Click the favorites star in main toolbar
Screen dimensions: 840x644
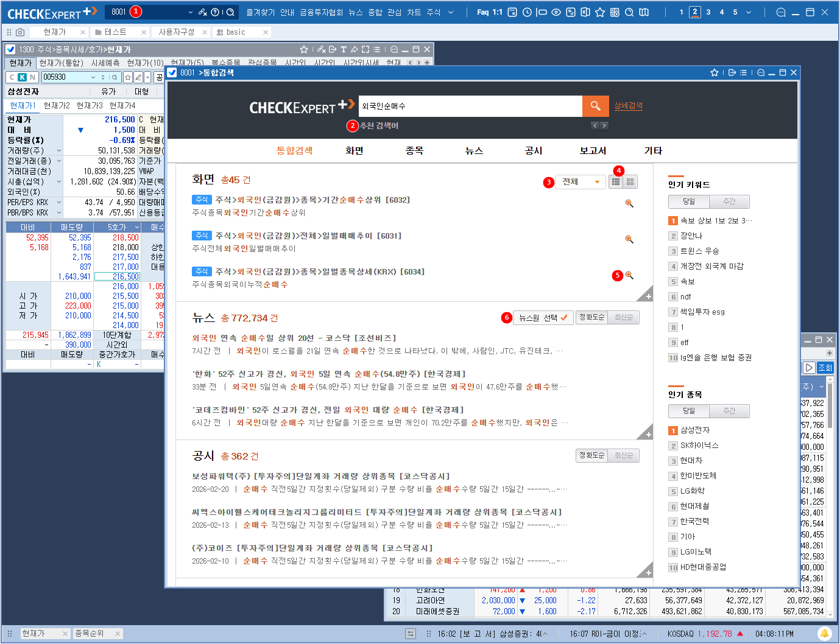(600, 12)
